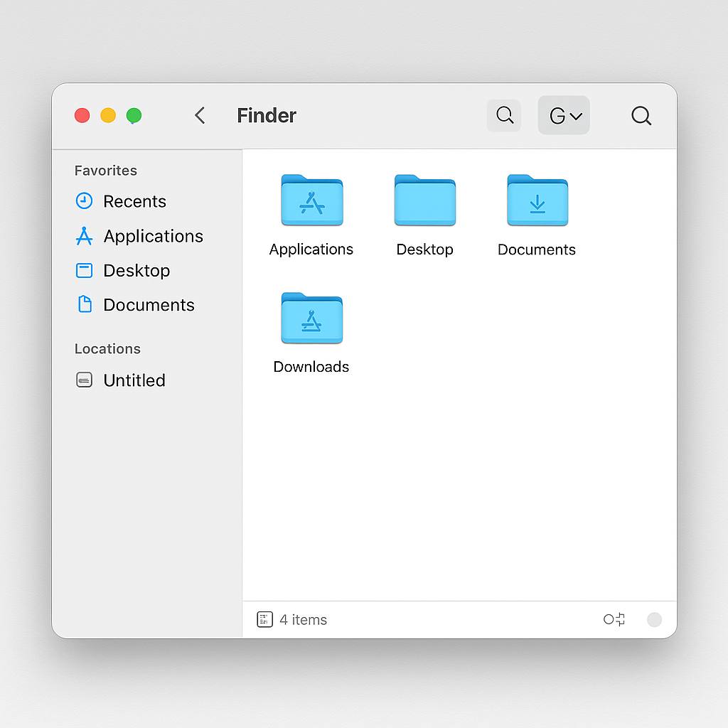Click the small search button beside the G dropdown
The height and width of the screenshot is (728, 728).
click(504, 115)
